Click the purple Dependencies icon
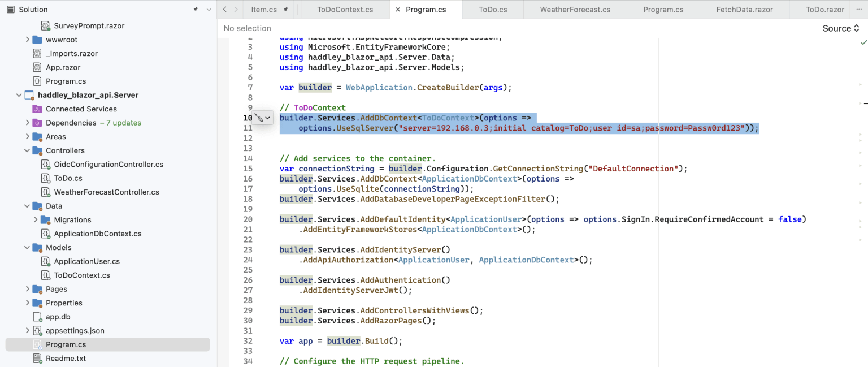This screenshot has width=868, height=367. click(37, 123)
